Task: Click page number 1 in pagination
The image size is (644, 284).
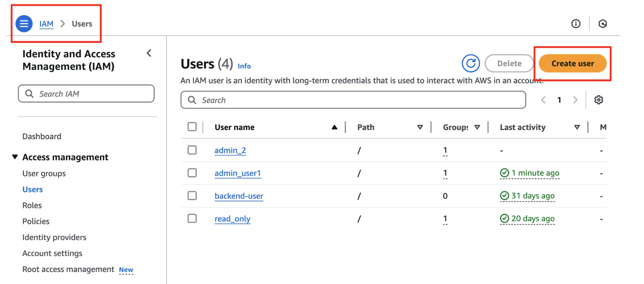Action: tap(559, 100)
